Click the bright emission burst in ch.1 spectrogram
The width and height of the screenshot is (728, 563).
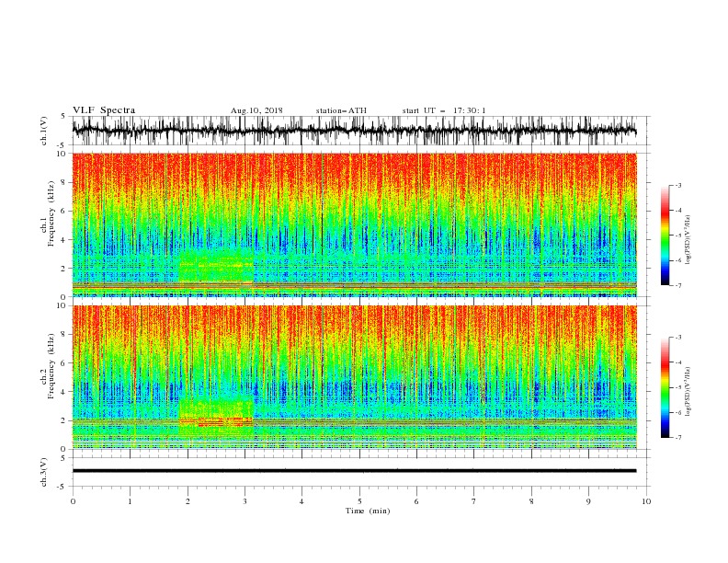[216, 267]
